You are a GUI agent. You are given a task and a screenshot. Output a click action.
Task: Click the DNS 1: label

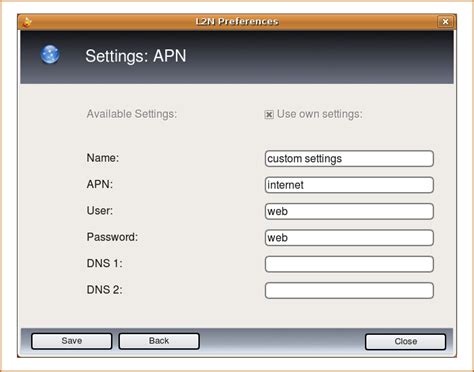coord(104,263)
